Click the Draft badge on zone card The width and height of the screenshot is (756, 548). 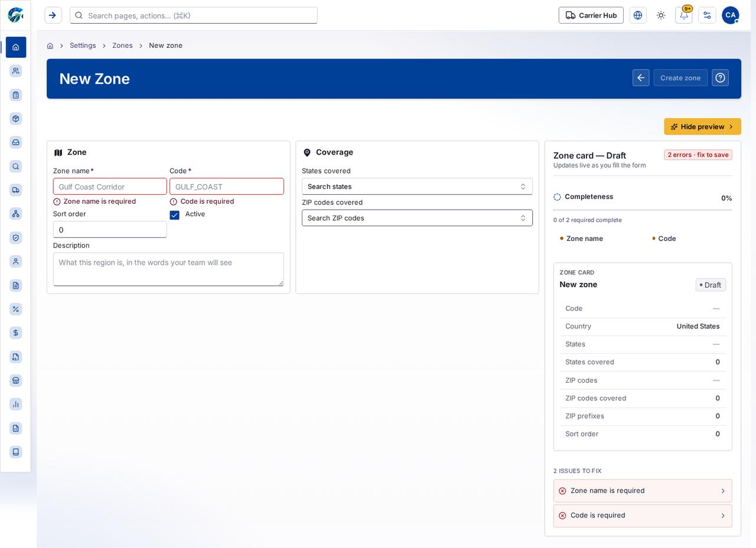pos(711,285)
